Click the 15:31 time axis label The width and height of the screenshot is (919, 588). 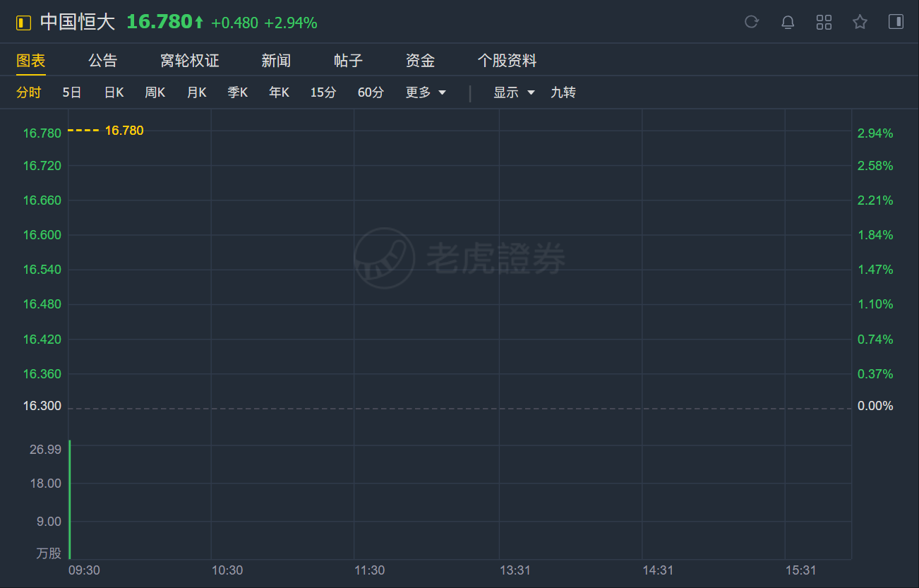click(x=800, y=570)
